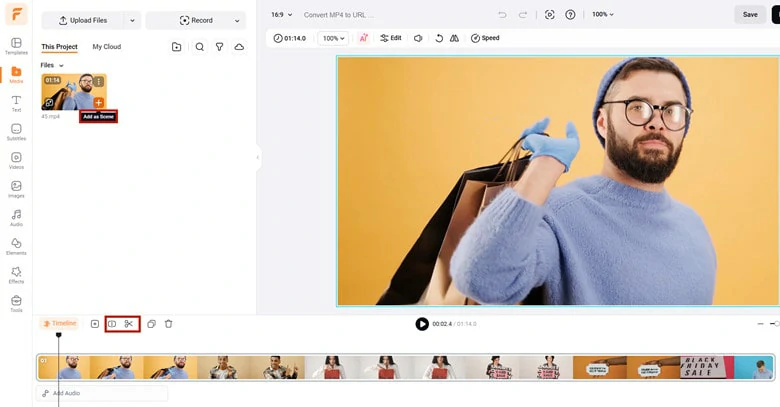Add a new scene in timeline toolbar
Screen dimensions: 780x407
(95, 324)
